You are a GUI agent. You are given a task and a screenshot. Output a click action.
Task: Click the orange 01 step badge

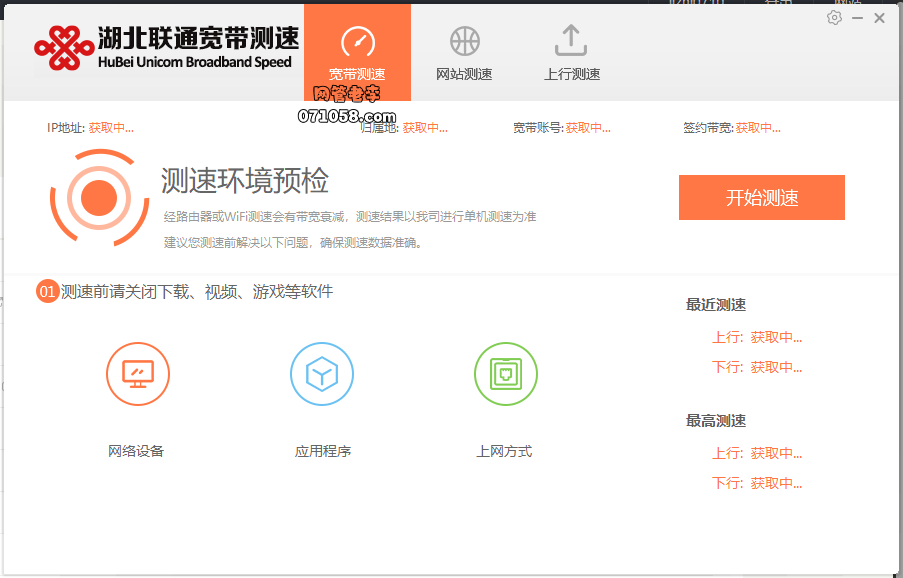(47, 292)
